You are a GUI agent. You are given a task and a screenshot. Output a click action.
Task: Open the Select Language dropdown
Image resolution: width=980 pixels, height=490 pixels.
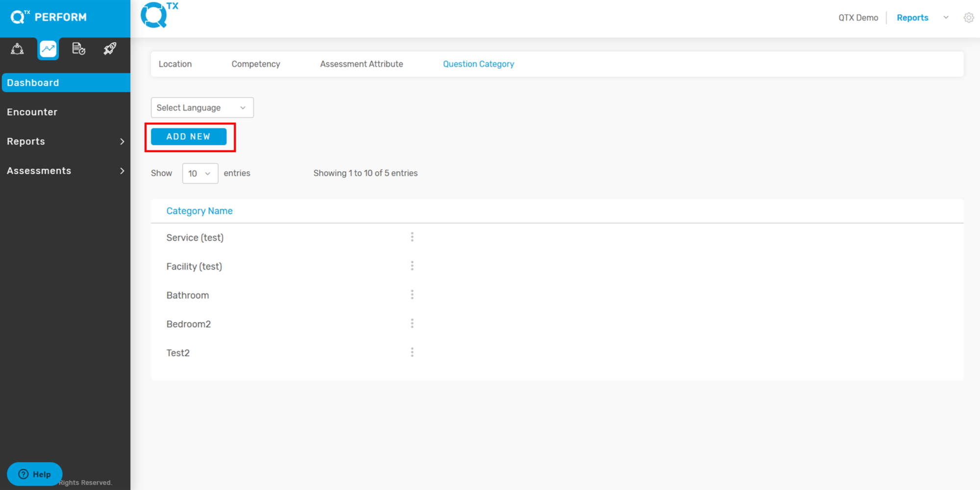tap(202, 107)
